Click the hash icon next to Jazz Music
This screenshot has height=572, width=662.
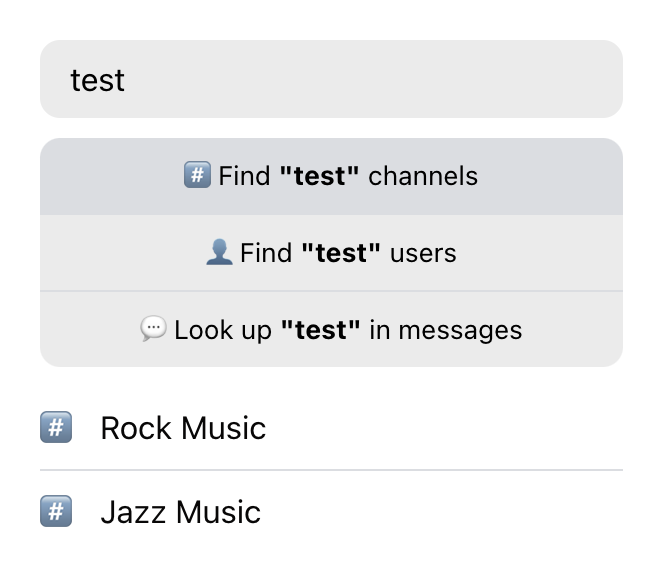pyautogui.click(x=56, y=512)
